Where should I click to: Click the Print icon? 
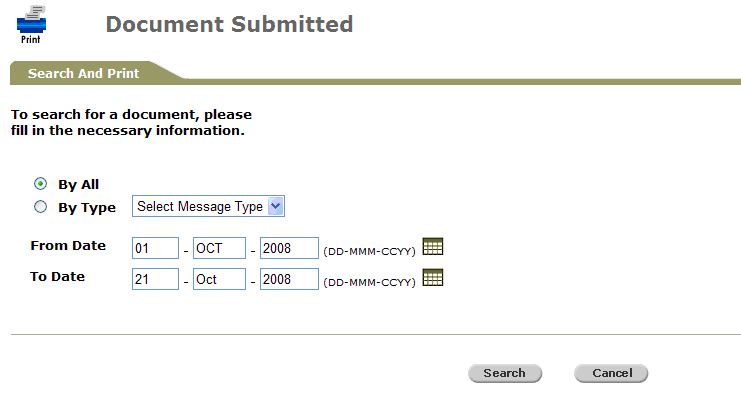pyautogui.click(x=31, y=24)
